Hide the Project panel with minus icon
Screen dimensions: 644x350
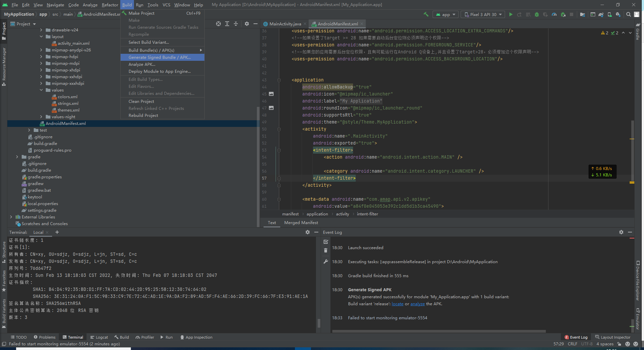point(256,24)
